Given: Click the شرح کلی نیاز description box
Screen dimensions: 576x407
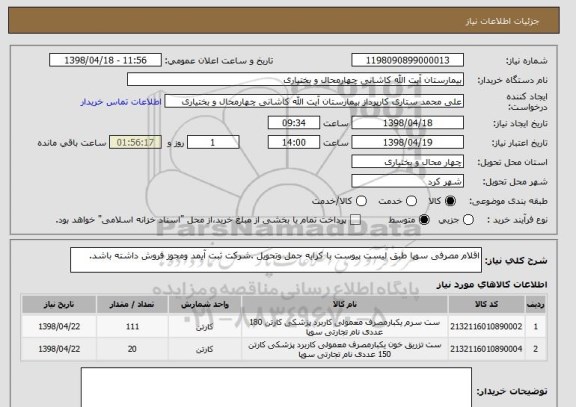Looking at the screenshot, I should coord(276,260).
